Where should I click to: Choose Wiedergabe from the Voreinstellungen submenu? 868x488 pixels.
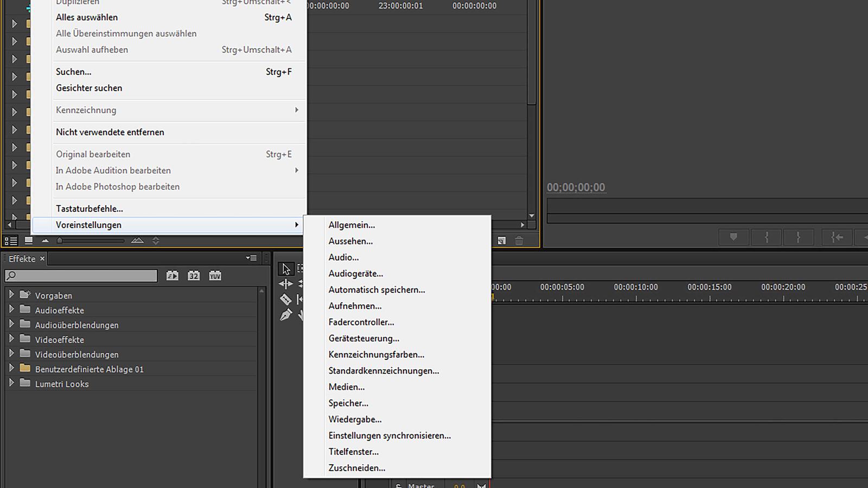[355, 419]
